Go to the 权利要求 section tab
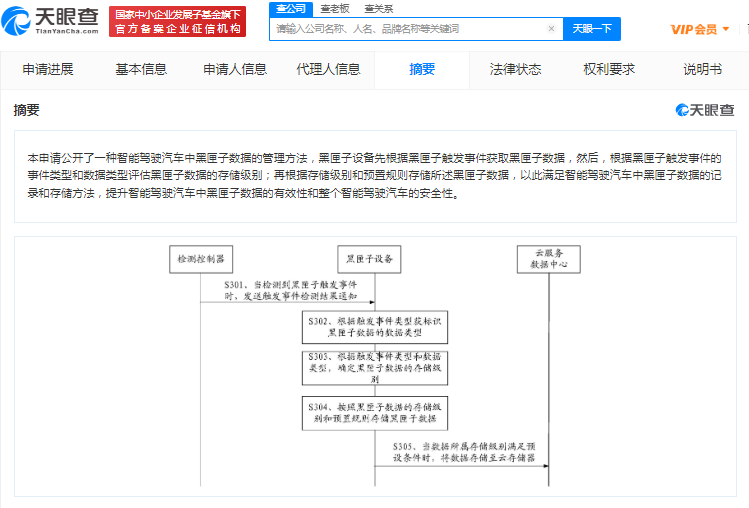 609,70
